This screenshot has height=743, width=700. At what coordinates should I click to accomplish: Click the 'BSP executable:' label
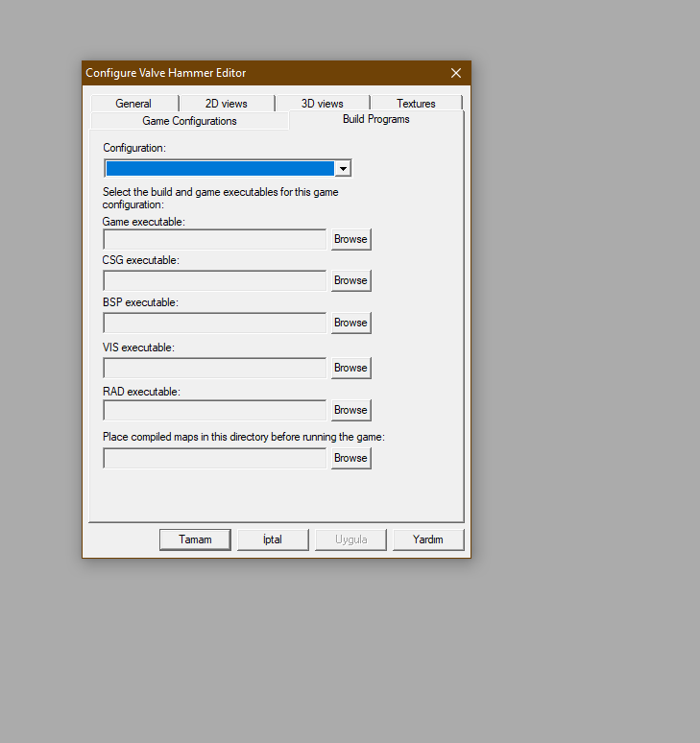point(140,302)
